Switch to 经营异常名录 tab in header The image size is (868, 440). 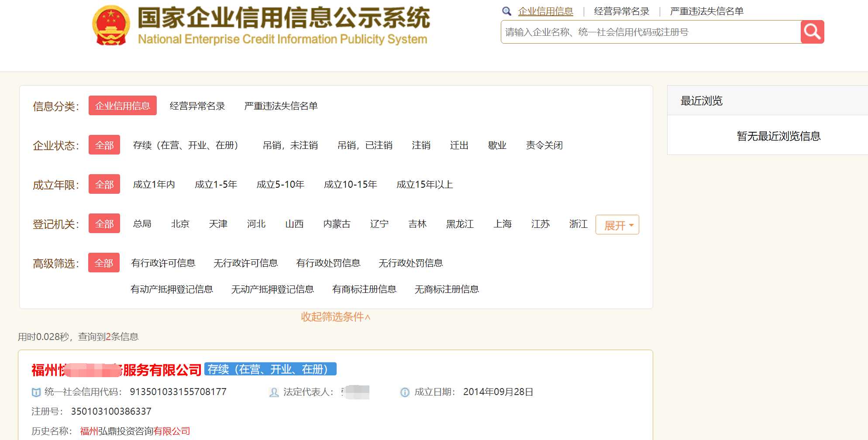(x=622, y=11)
